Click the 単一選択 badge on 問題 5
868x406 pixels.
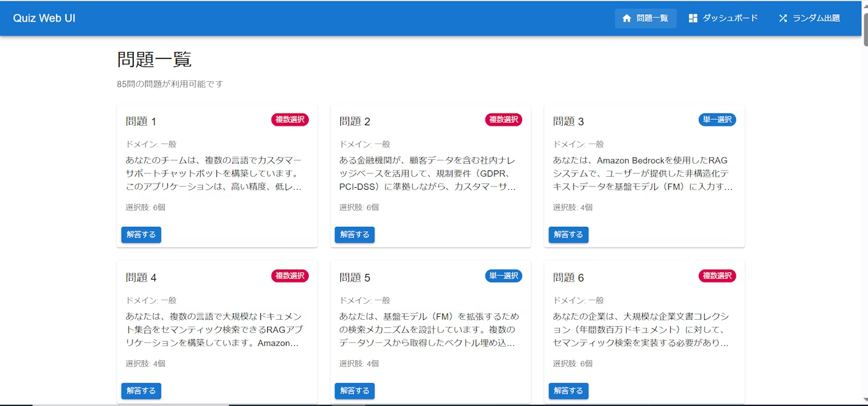click(503, 276)
